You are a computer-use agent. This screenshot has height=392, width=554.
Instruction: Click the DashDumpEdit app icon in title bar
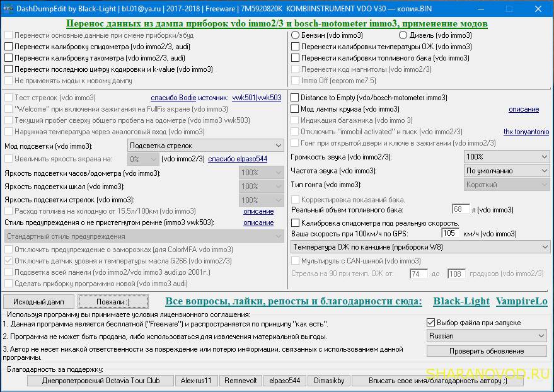tap(8, 9)
